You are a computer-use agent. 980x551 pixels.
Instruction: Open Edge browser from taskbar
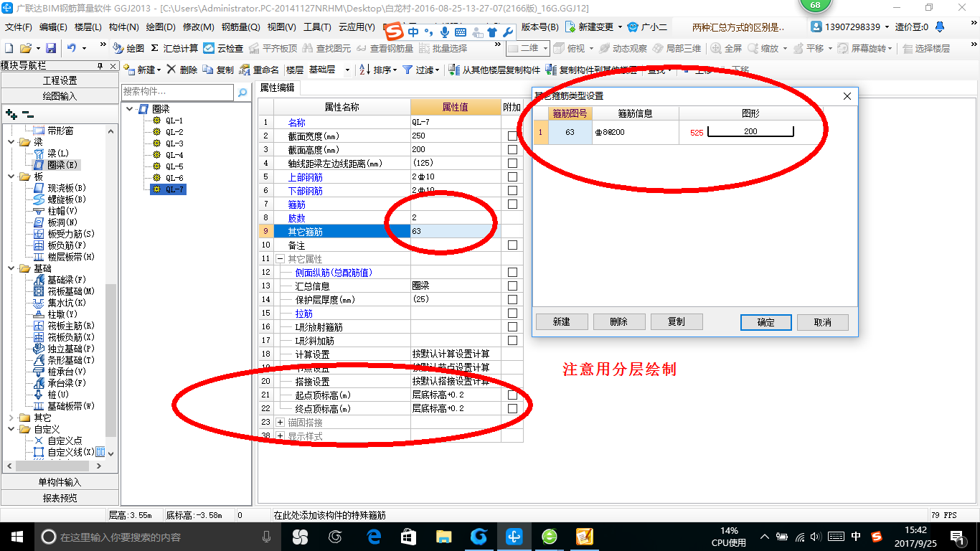coord(373,537)
